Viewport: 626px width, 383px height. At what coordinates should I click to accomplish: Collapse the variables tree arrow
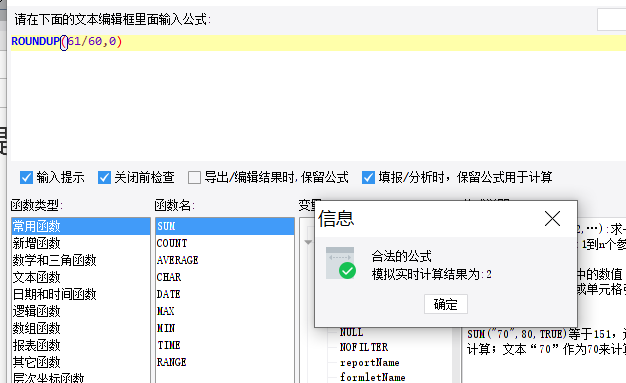click(308, 242)
